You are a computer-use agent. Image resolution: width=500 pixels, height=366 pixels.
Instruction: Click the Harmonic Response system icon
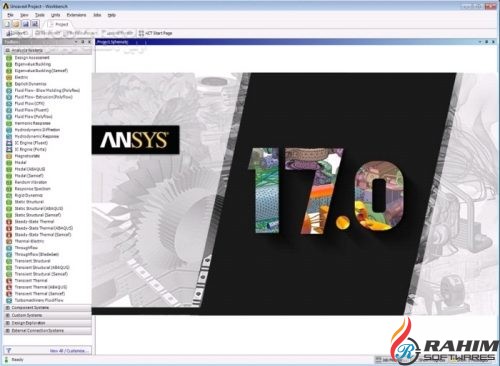[9, 123]
